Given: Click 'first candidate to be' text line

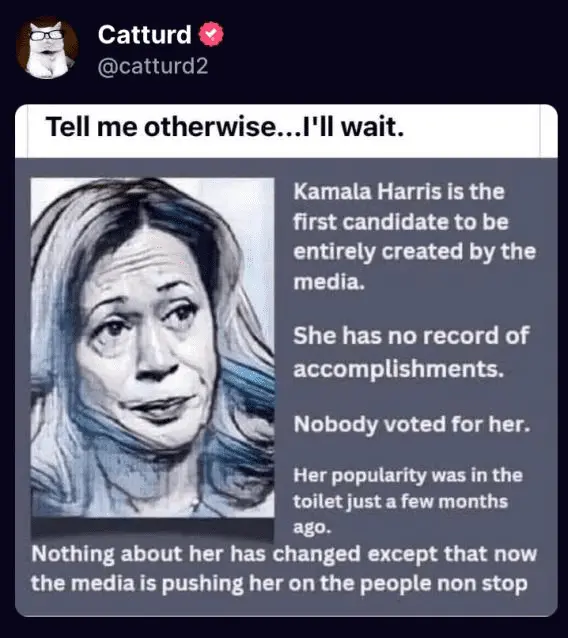Looking at the screenshot, I should [x=401, y=222].
